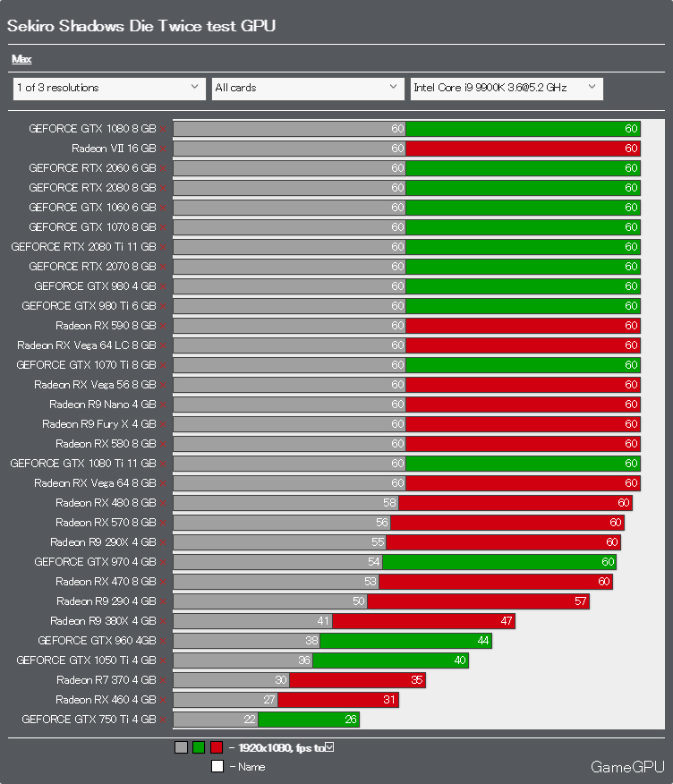Select the Max quality tab
This screenshot has width=673, height=784.
[21, 59]
